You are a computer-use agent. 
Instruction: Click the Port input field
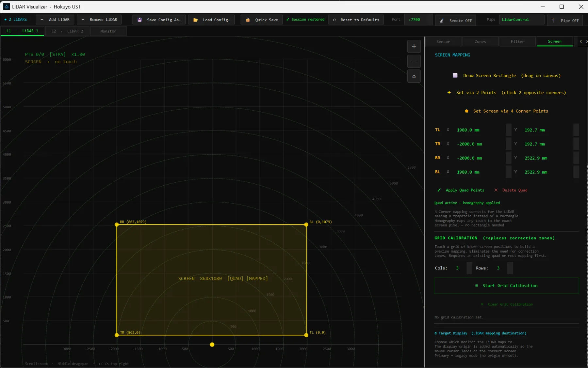tap(418, 20)
